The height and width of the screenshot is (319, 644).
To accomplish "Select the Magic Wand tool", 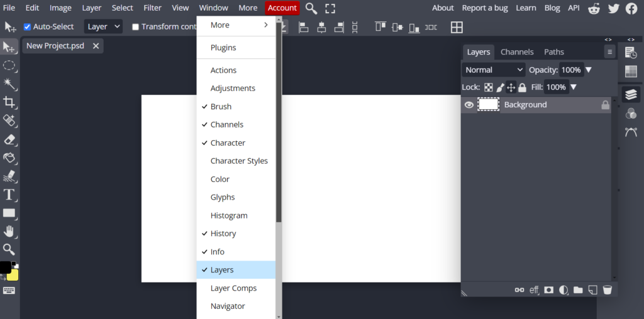I will 9,84.
